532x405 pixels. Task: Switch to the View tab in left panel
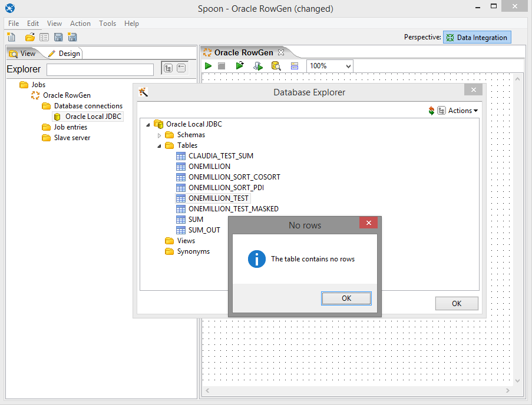point(22,54)
